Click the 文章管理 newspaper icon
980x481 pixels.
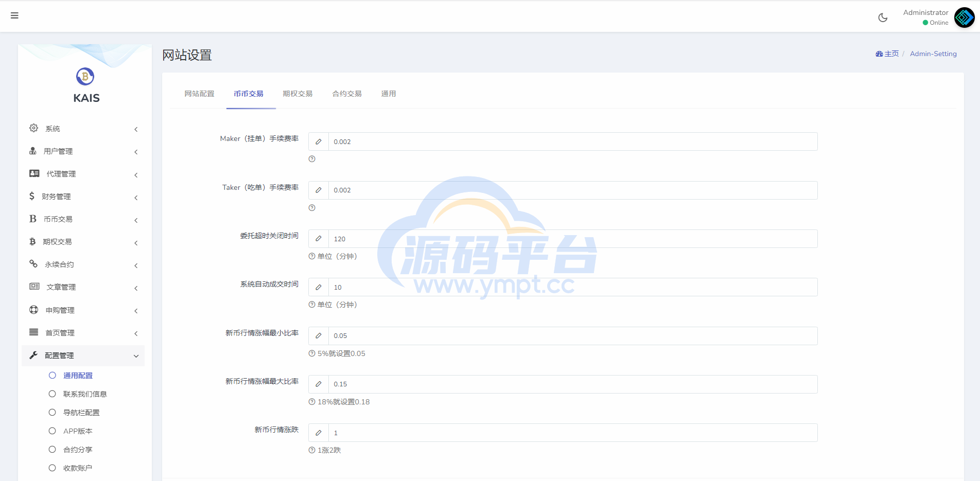(34, 287)
